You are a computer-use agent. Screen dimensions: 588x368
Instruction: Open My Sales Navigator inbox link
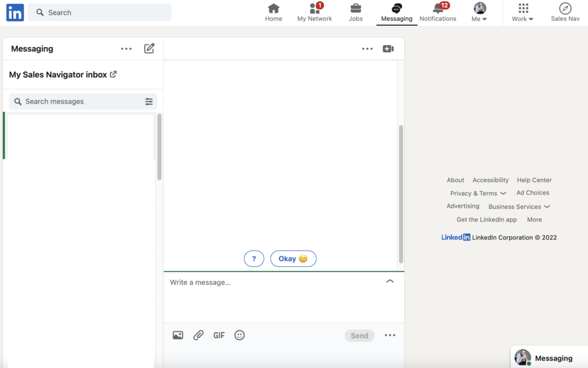coord(63,75)
